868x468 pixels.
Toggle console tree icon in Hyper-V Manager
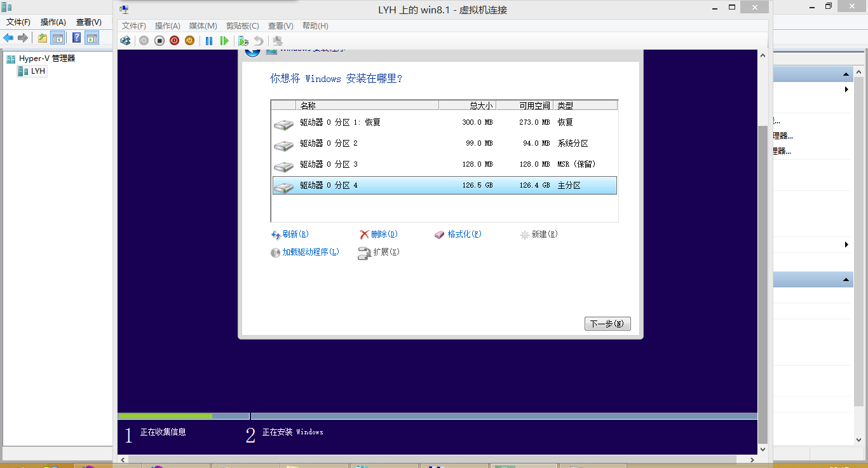coord(58,38)
